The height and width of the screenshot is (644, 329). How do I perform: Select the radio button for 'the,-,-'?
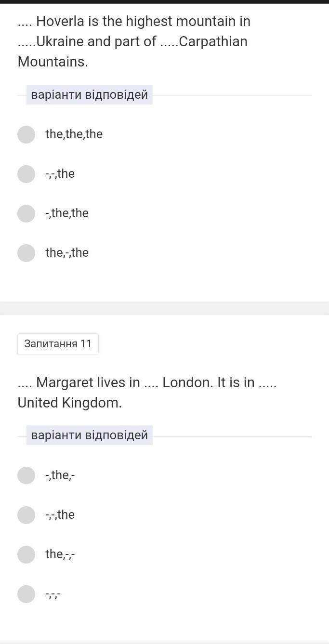pyautogui.click(x=26, y=554)
